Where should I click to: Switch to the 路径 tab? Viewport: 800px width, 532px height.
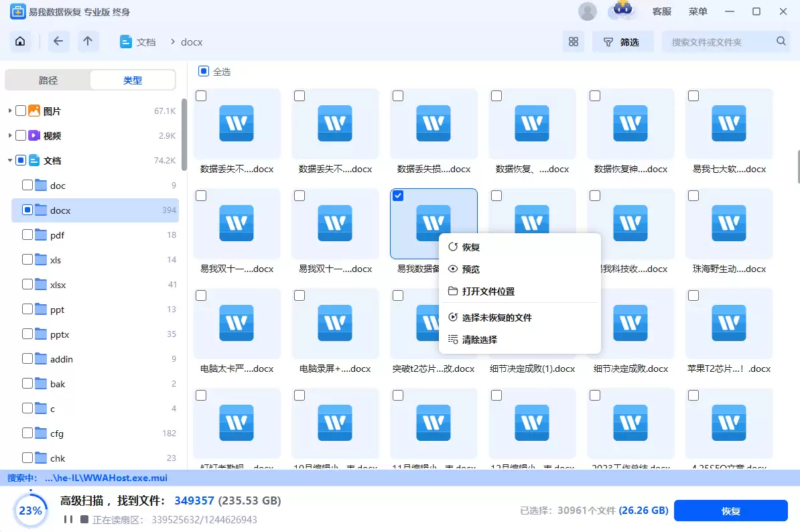[x=48, y=79]
